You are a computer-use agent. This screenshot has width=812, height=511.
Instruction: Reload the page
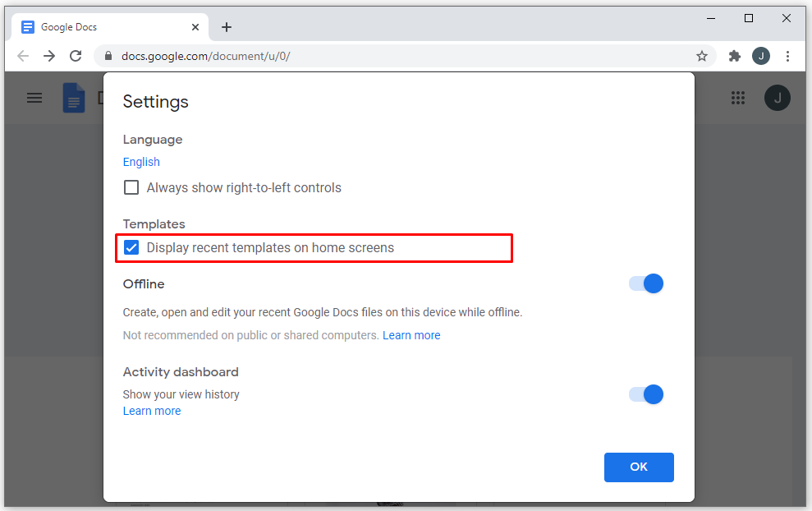[76, 56]
